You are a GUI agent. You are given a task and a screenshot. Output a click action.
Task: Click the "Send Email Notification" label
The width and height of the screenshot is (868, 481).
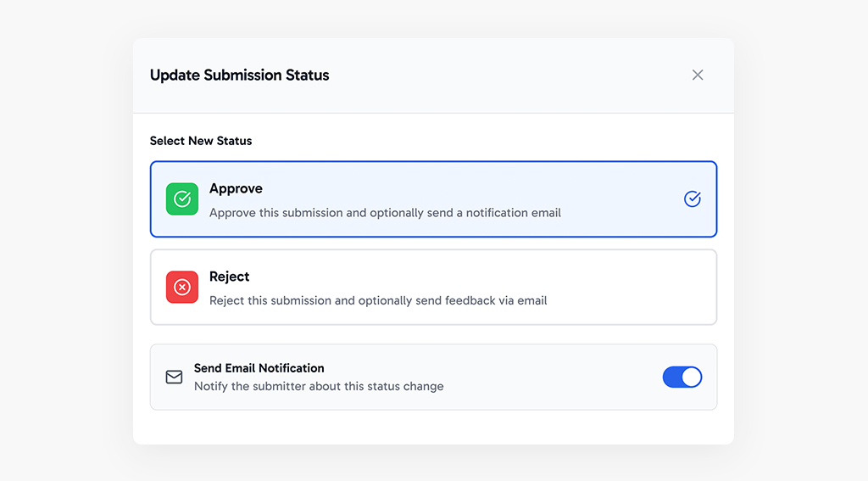259,368
